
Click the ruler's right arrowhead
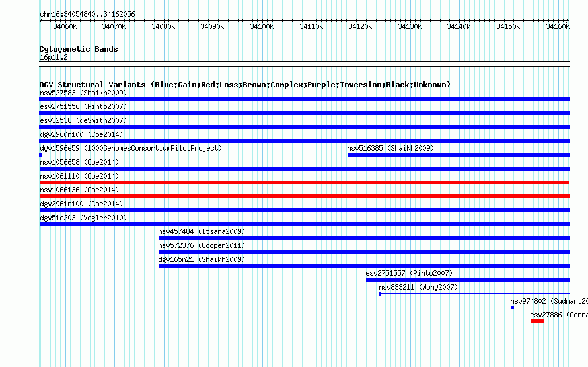point(568,20)
